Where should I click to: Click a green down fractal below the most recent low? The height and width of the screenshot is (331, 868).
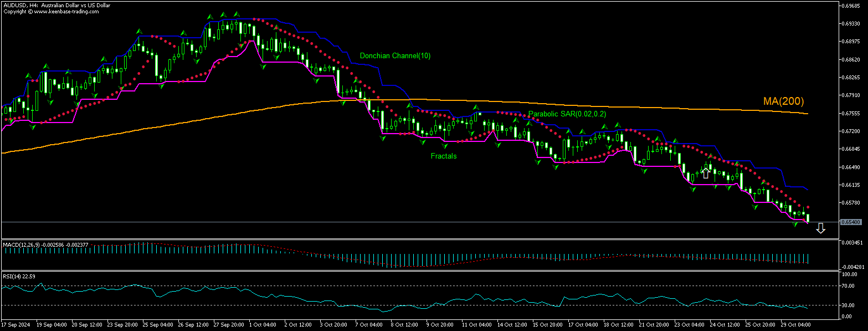click(795, 225)
